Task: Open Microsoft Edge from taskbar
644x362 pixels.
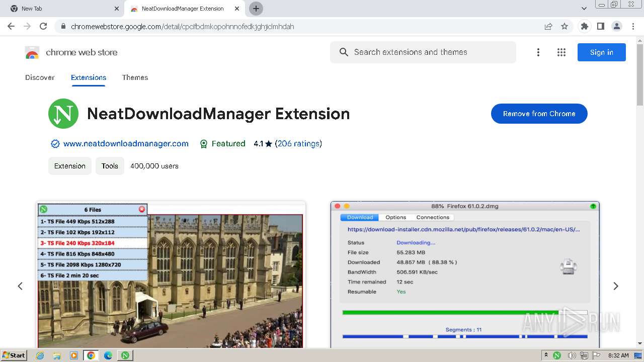Action: coord(108,355)
